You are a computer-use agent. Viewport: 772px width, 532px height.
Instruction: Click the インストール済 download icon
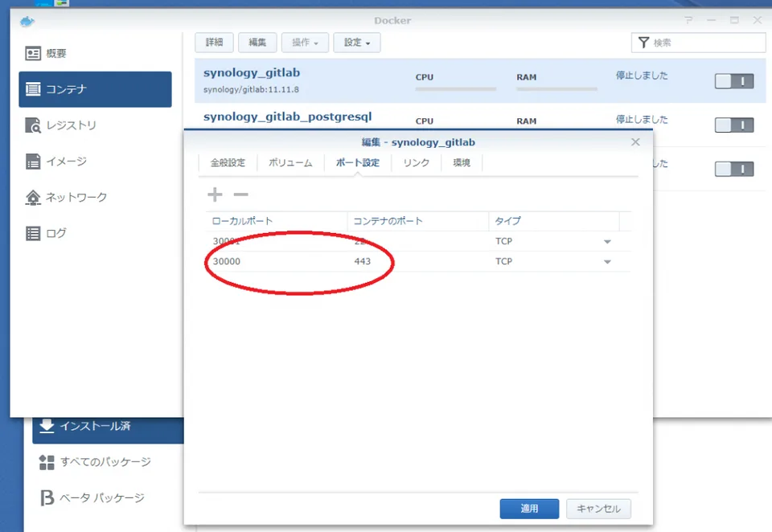click(x=47, y=426)
